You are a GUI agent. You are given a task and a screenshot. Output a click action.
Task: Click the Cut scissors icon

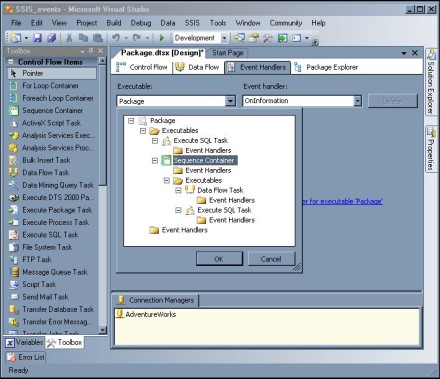69,38
